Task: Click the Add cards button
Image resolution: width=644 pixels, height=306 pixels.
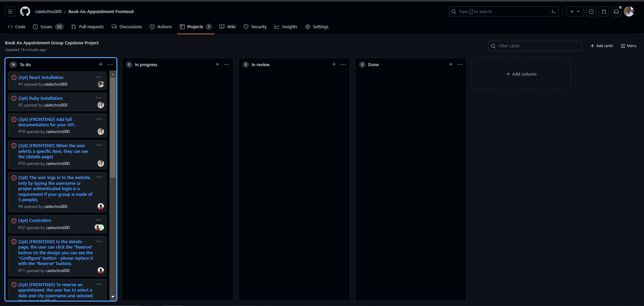Action: 601,46
